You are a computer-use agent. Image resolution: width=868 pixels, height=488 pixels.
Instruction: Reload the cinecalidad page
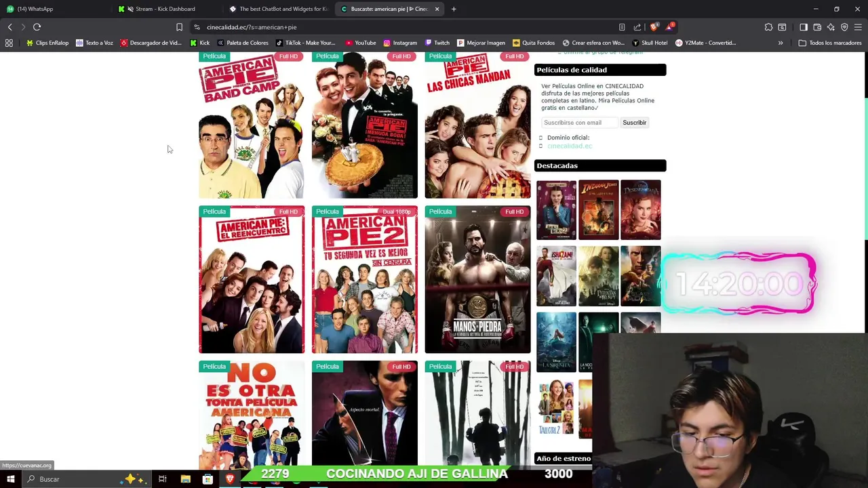[37, 27]
